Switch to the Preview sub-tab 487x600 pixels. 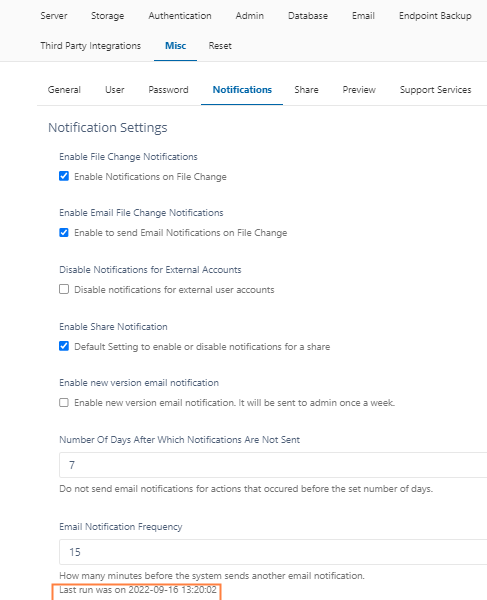[x=359, y=90]
